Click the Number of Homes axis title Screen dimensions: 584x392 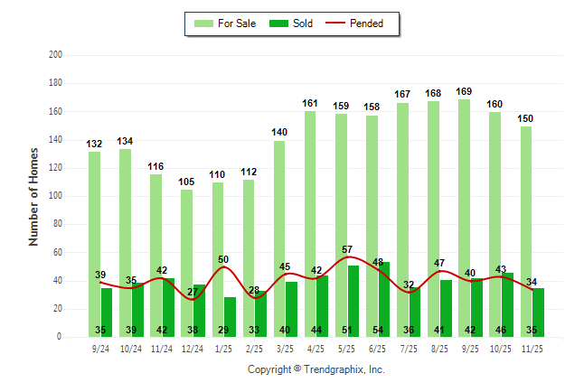[x=33, y=196]
